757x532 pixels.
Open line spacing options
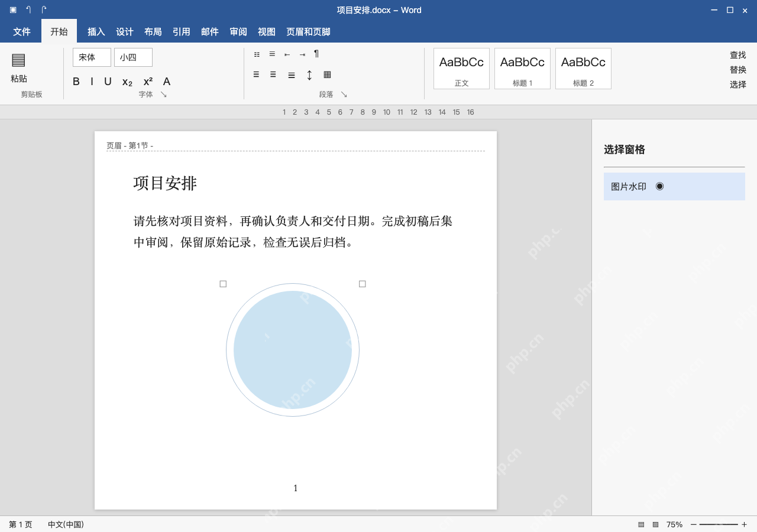point(309,75)
